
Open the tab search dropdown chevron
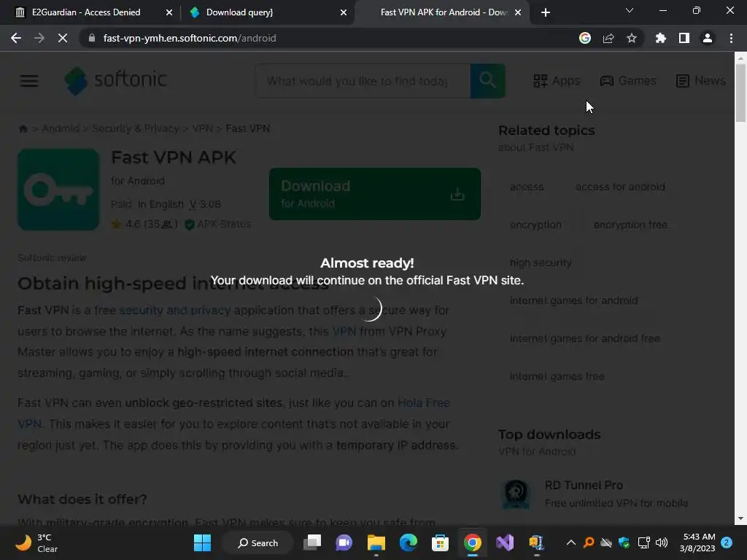630,10
